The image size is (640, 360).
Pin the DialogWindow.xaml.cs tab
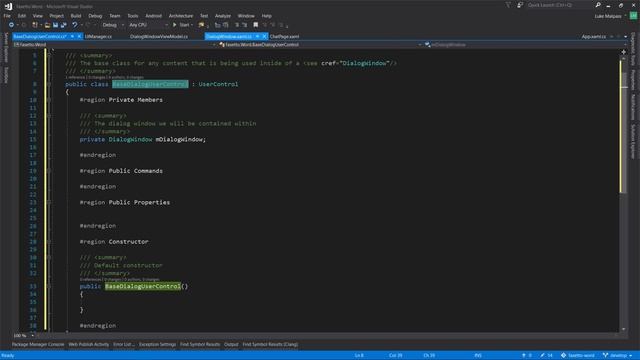tap(257, 36)
